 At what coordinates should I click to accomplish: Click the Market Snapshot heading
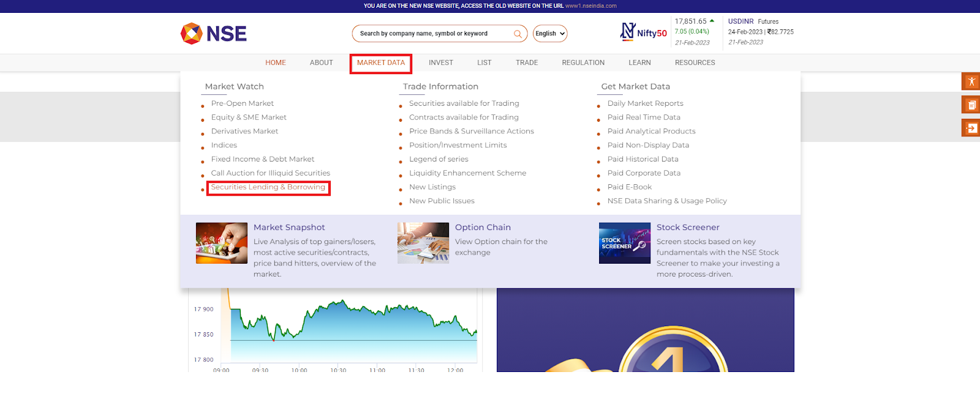tap(289, 228)
